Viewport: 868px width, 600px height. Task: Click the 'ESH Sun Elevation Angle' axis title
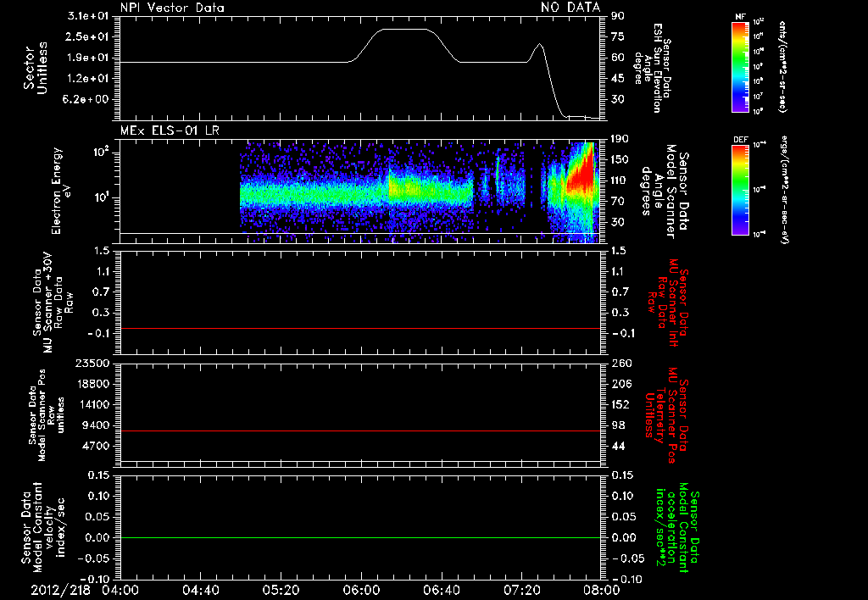point(654,68)
